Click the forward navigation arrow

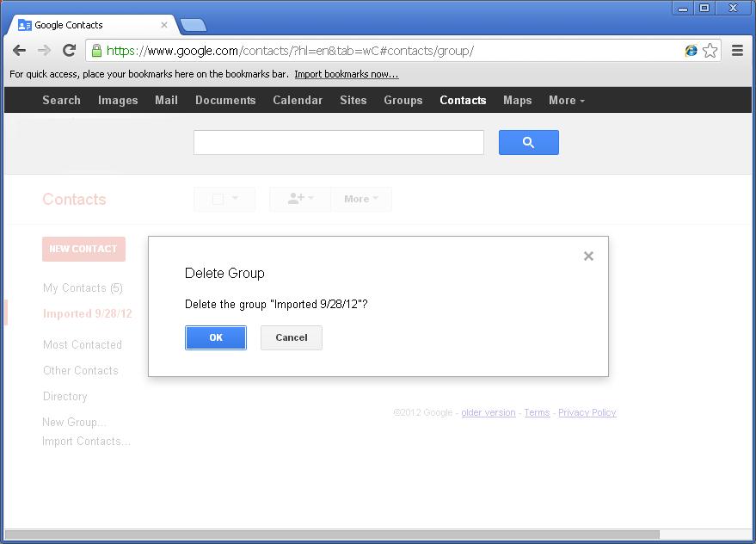click(44, 50)
